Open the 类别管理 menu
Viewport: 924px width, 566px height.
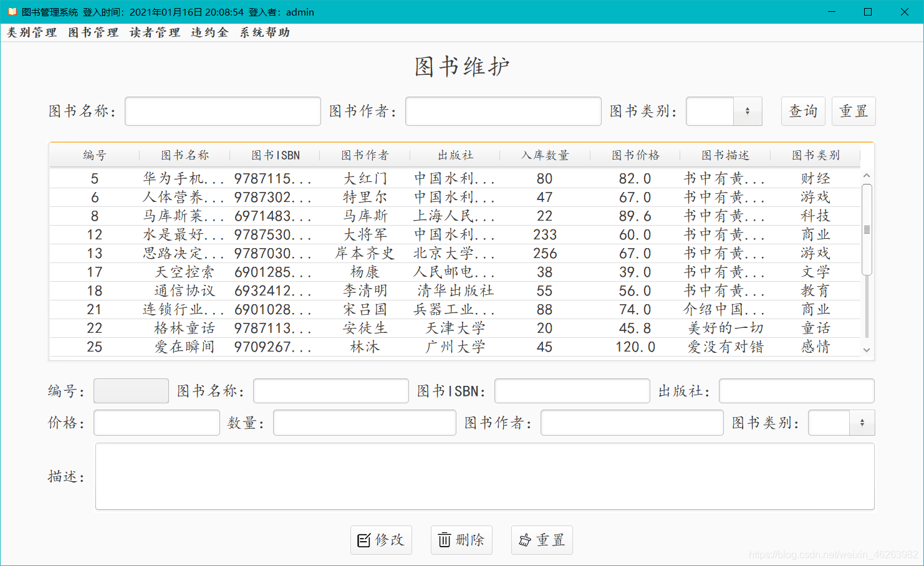click(32, 32)
